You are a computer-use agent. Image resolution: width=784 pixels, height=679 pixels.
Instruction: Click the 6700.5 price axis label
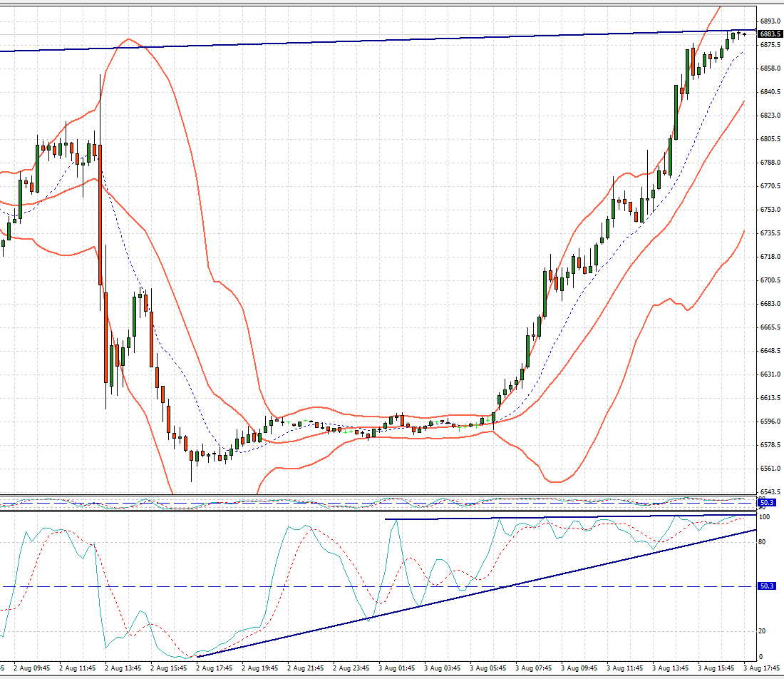pos(770,280)
